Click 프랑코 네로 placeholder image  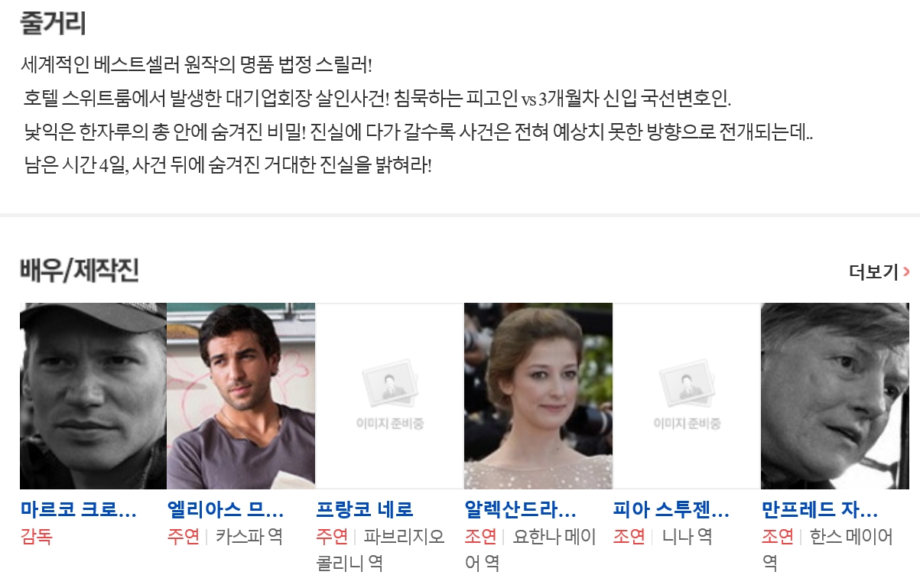(x=389, y=396)
